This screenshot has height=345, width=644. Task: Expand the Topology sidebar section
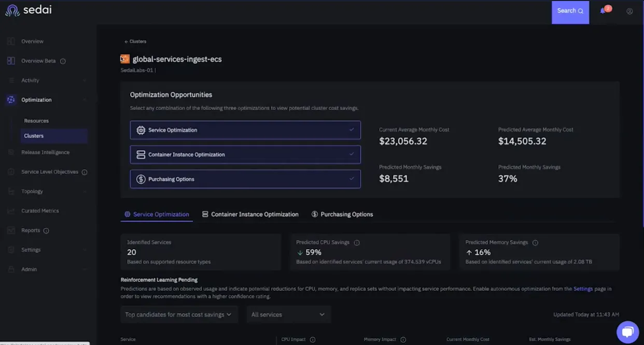coord(85,191)
